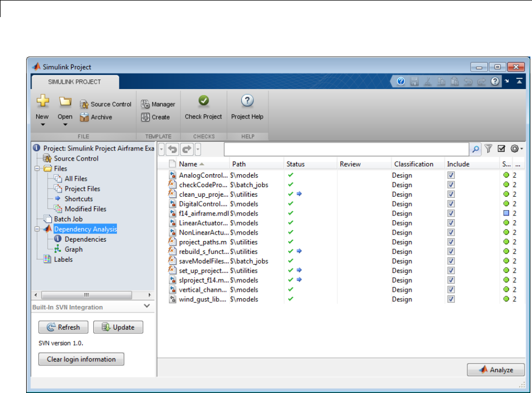532x393 pixels.
Task: Open dropdown arrow right of forward button
Action: tap(198, 149)
